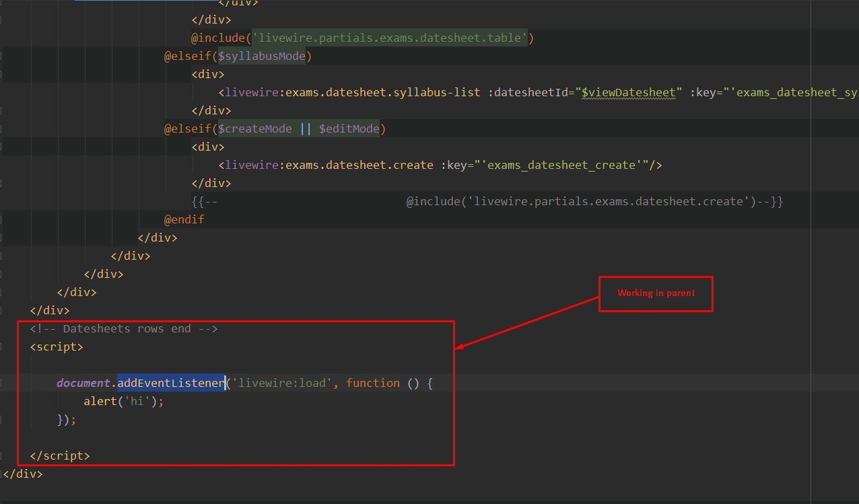Click the closing </script> tag
Viewport: 859px width, 504px height.
tap(59, 455)
